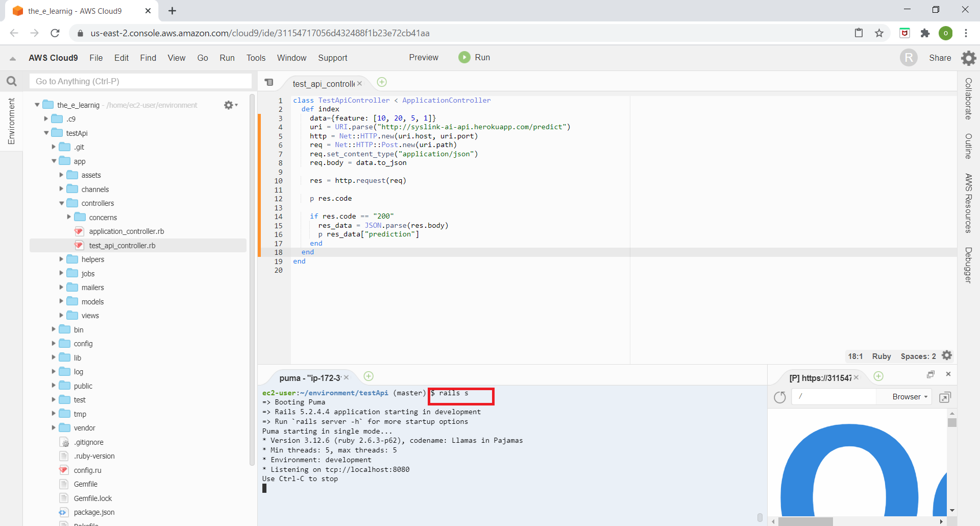Select package.json in file tree
Viewport: 980px width, 526px height.
(94, 512)
